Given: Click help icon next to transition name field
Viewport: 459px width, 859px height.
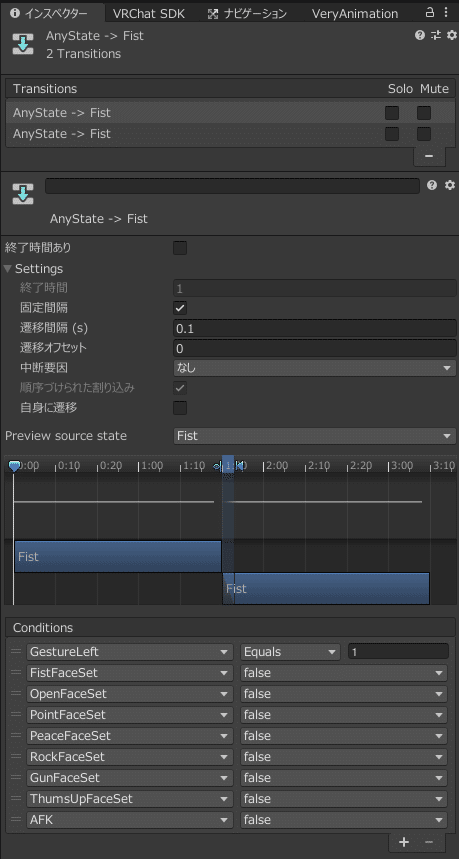Looking at the screenshot, I should click(x=432, y=185).
